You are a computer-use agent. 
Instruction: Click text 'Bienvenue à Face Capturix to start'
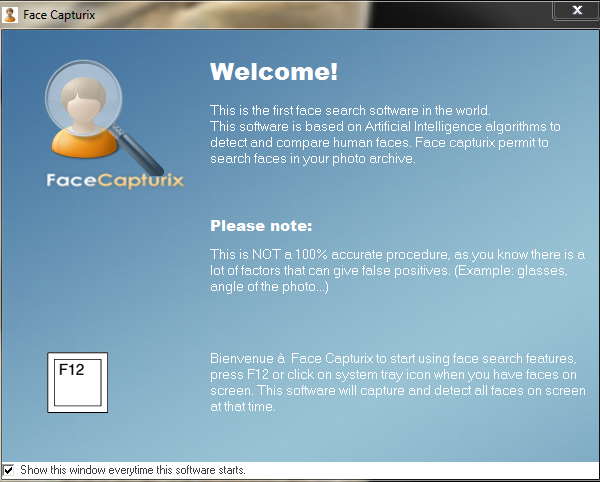point(312,358)
